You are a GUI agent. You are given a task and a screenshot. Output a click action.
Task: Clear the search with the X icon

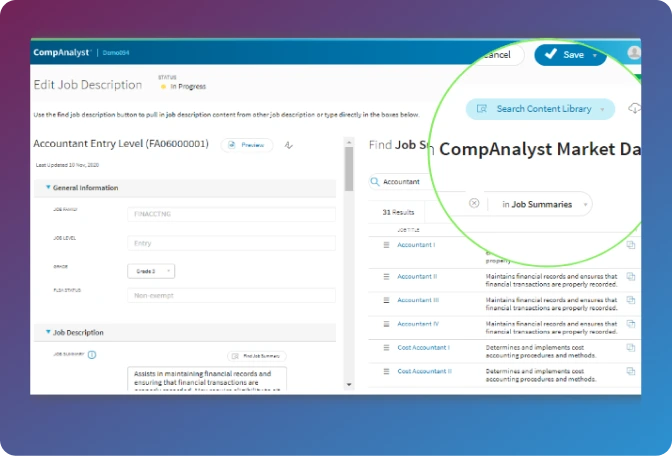tap(474, 203)
